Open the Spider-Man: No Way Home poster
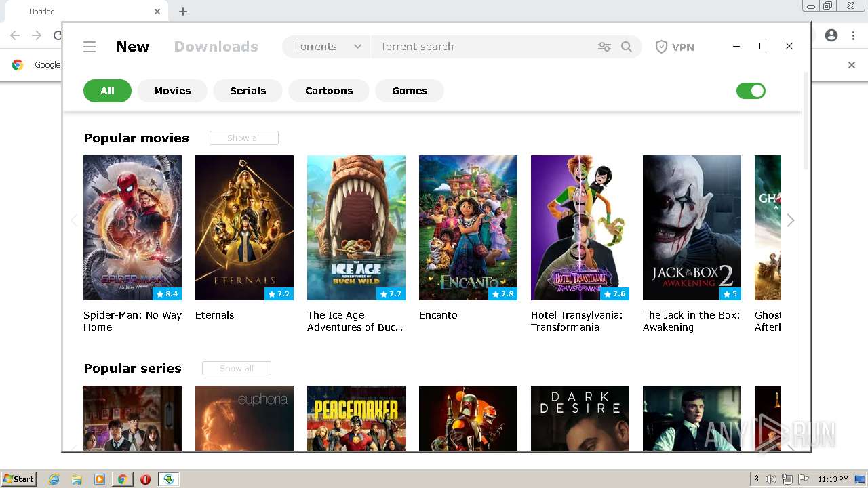 [132, 228]
